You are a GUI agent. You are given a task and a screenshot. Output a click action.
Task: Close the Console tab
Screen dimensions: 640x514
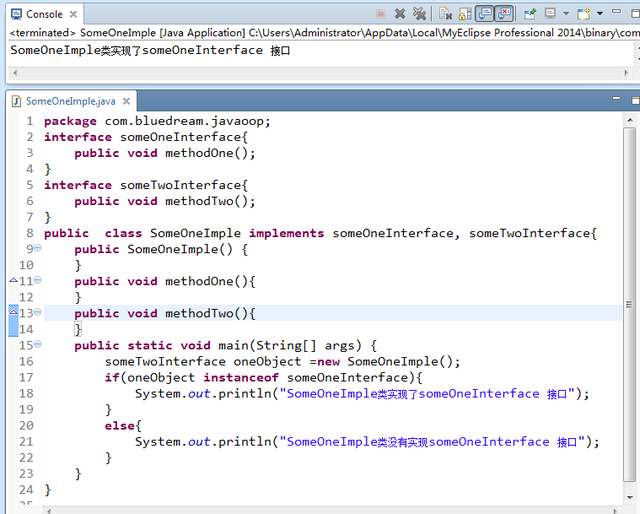point(73,14)
